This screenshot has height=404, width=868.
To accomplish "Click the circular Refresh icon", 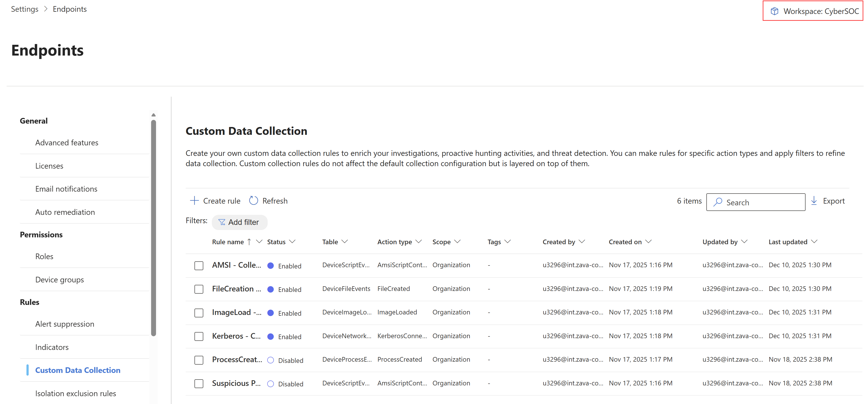I will point(253,201).
